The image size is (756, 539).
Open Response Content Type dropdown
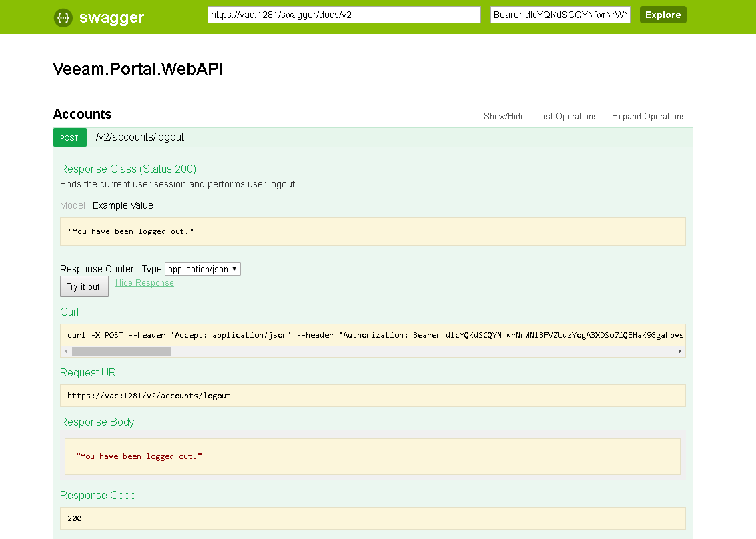(202, 269)
